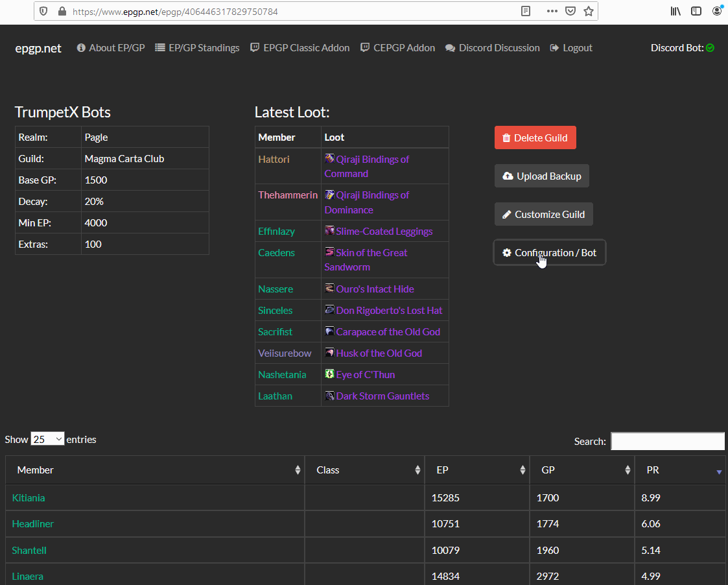Click the Upload Backup button
The image size is (728, 585).
pos(541,176)
